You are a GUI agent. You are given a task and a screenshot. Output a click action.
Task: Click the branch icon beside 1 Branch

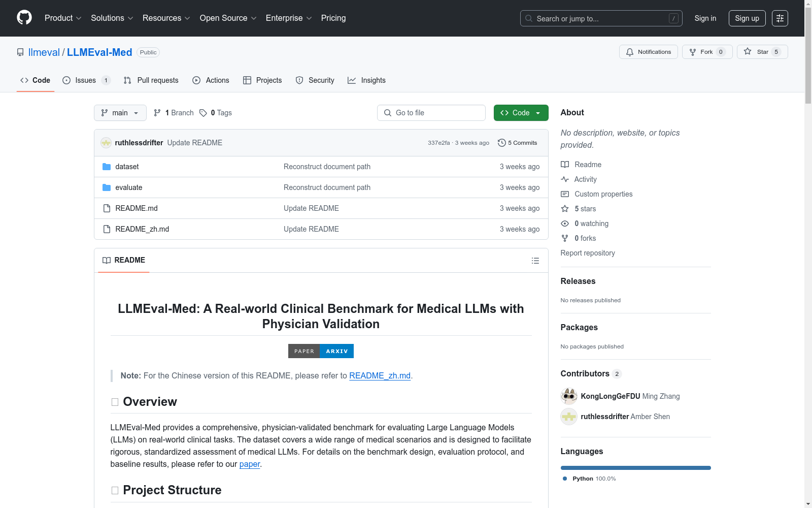click(x=157, y=113)
